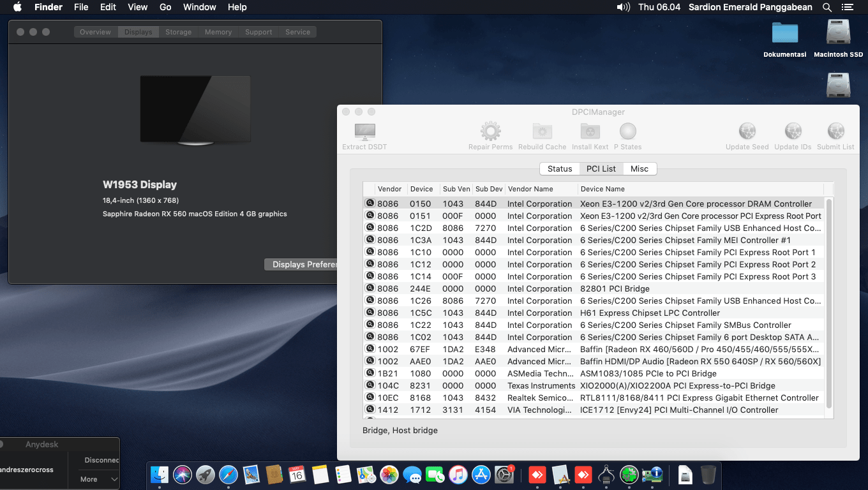Open the Go menu
The height and width of the screenshot is (490, 868).
165,7
